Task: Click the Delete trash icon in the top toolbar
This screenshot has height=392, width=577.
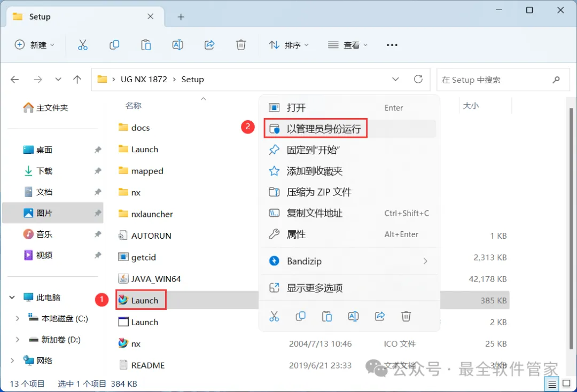Action: (x=240, y=45)
